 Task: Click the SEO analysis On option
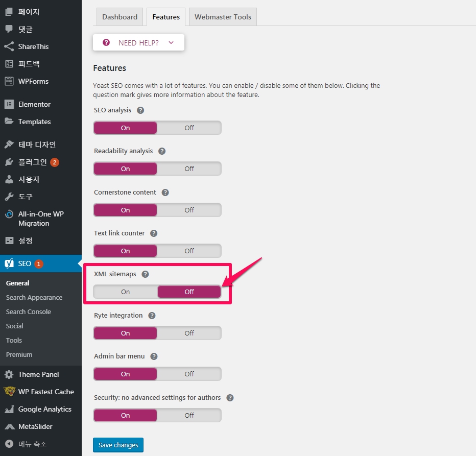point(125,128)
